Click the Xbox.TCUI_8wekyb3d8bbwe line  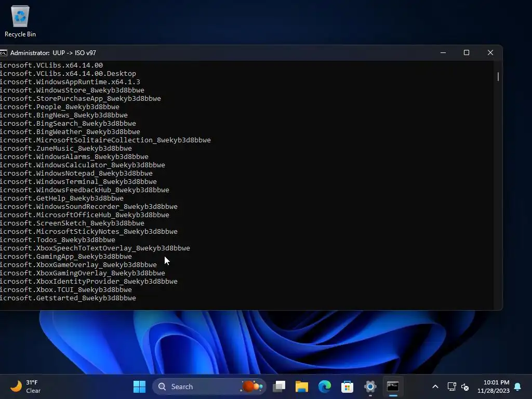tap(66, 290)
